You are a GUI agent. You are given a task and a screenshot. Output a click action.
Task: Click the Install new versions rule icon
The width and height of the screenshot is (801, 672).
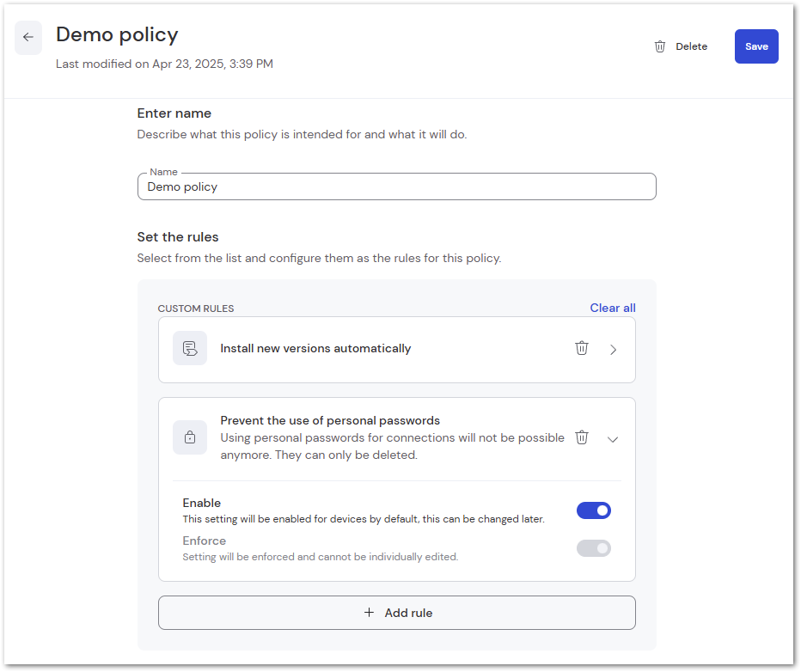190,348
